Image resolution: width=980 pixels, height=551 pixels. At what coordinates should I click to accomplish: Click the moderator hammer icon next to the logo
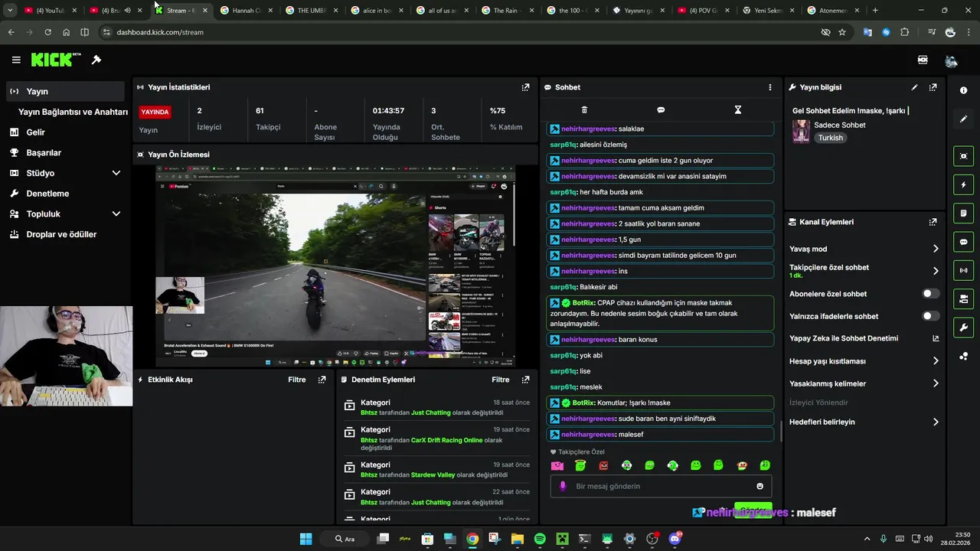point(96,60)
